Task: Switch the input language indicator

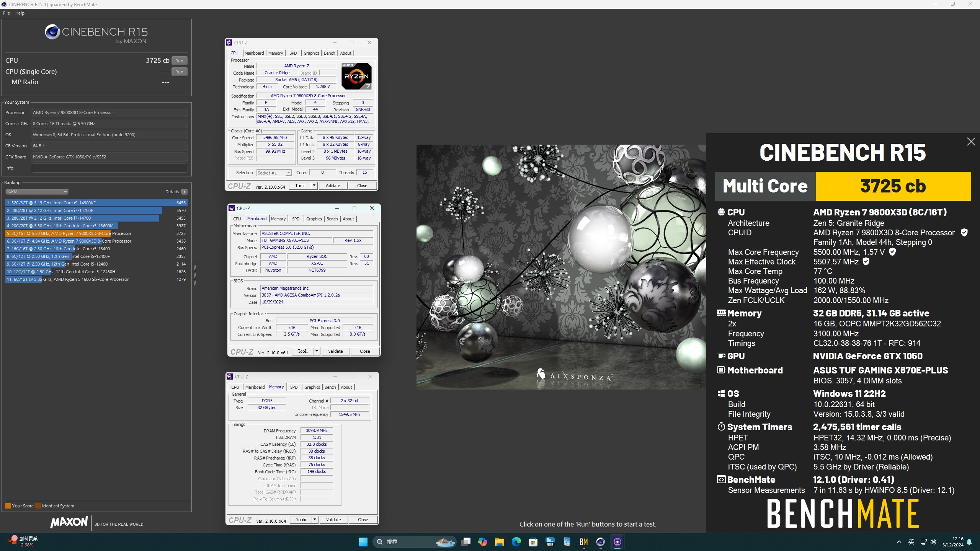Action: [x=911, y=542]
